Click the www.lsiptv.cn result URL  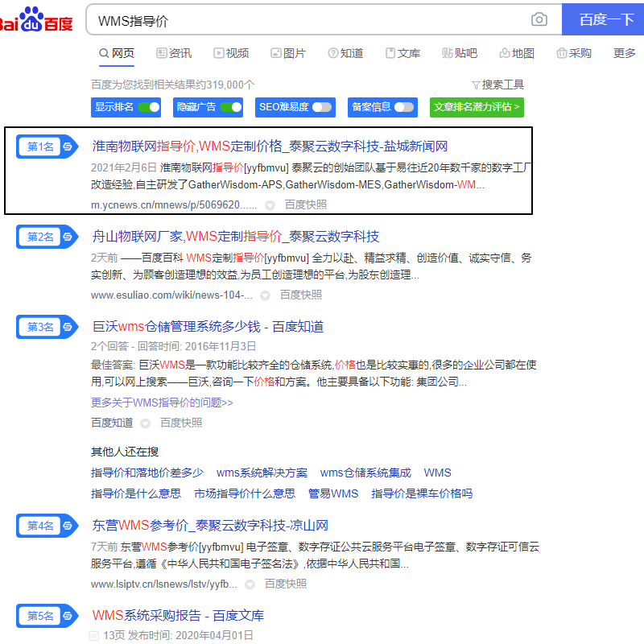click(x=164, y=584)
